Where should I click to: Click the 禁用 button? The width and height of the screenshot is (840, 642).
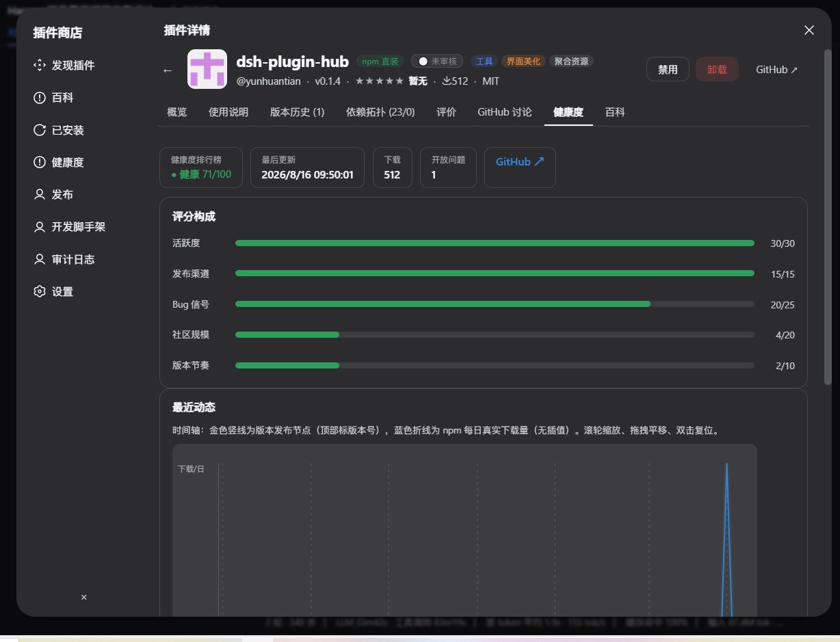(x=668, y=70)
